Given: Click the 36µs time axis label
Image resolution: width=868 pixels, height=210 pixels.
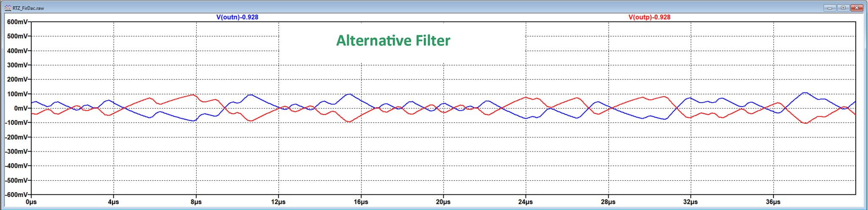Looking at the screenshot, I should point(773,202).
